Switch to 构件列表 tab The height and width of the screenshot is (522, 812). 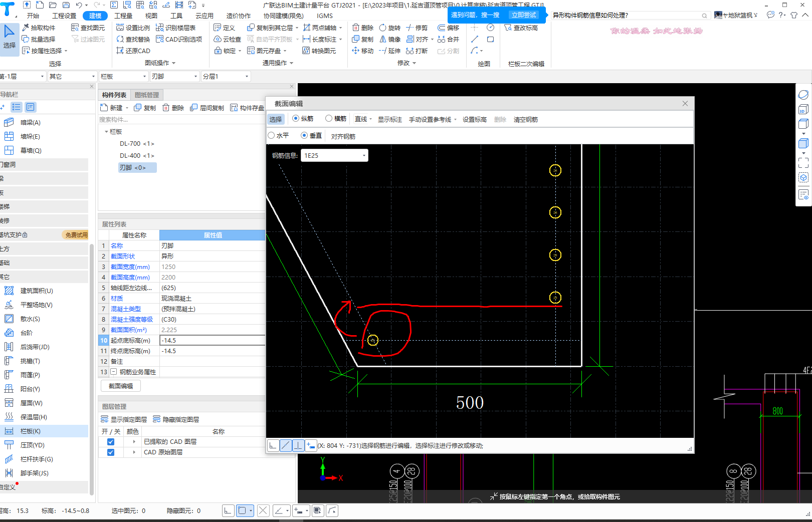click(x=114, y=95)
